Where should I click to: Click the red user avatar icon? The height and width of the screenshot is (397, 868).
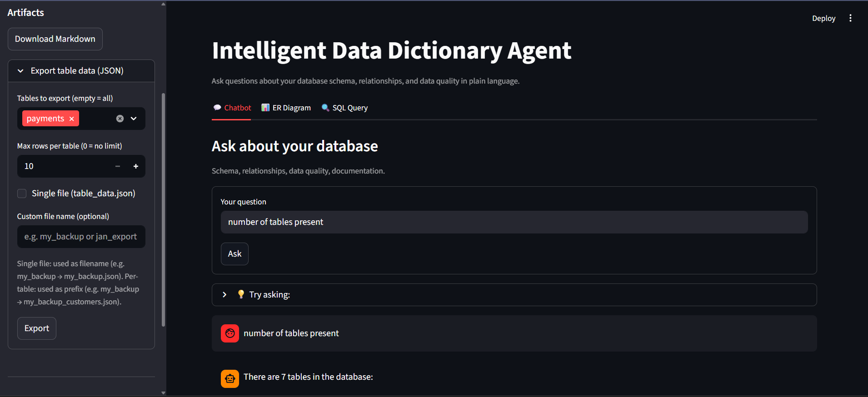pyautogui.click(x=230, y=333)
